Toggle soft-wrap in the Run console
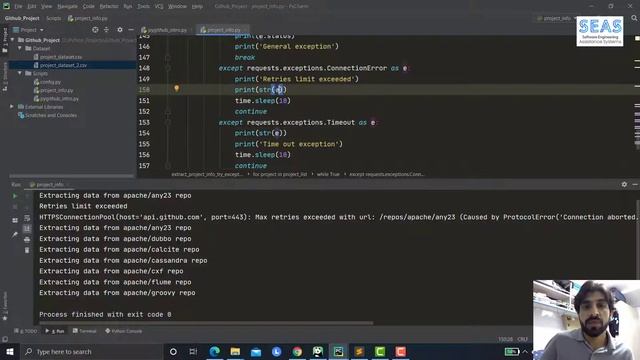This screenshot has width=640, height=360. pos(27,218)
